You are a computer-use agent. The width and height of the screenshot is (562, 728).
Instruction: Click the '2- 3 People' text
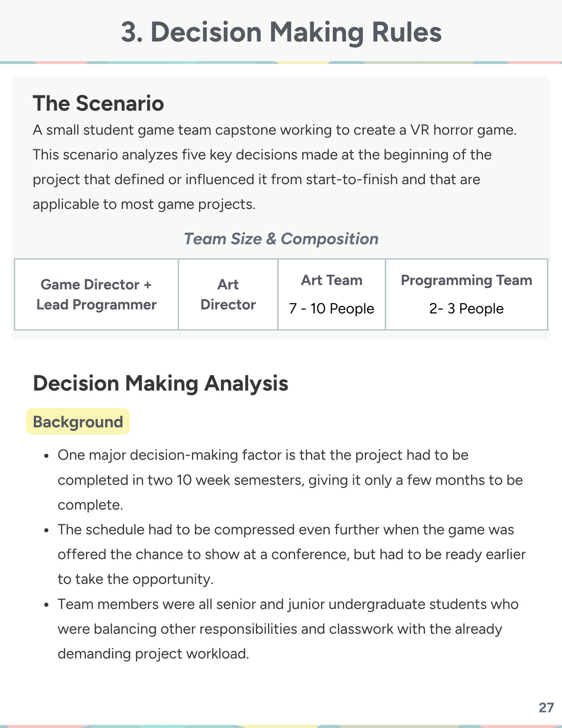[467, 309]
